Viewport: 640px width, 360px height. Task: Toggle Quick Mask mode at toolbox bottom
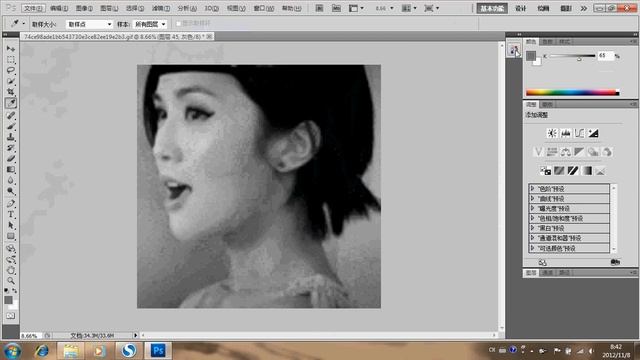point(11,316)
